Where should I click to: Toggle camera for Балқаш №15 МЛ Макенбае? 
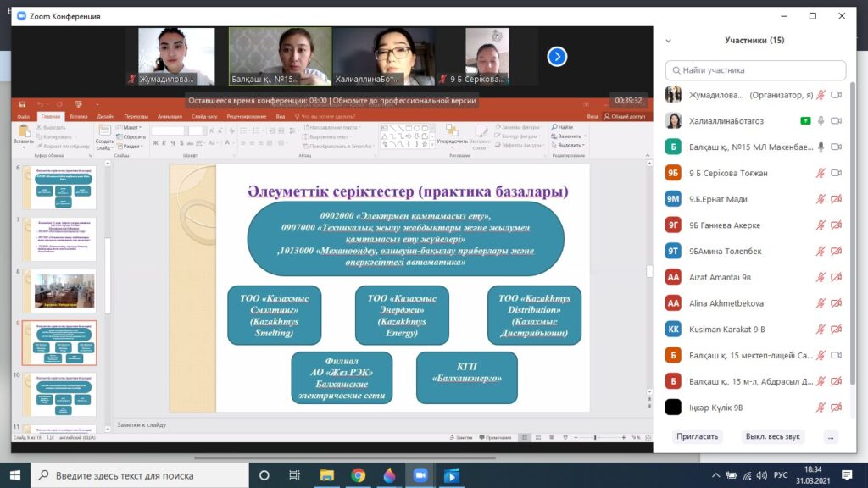tap(837, 147)
